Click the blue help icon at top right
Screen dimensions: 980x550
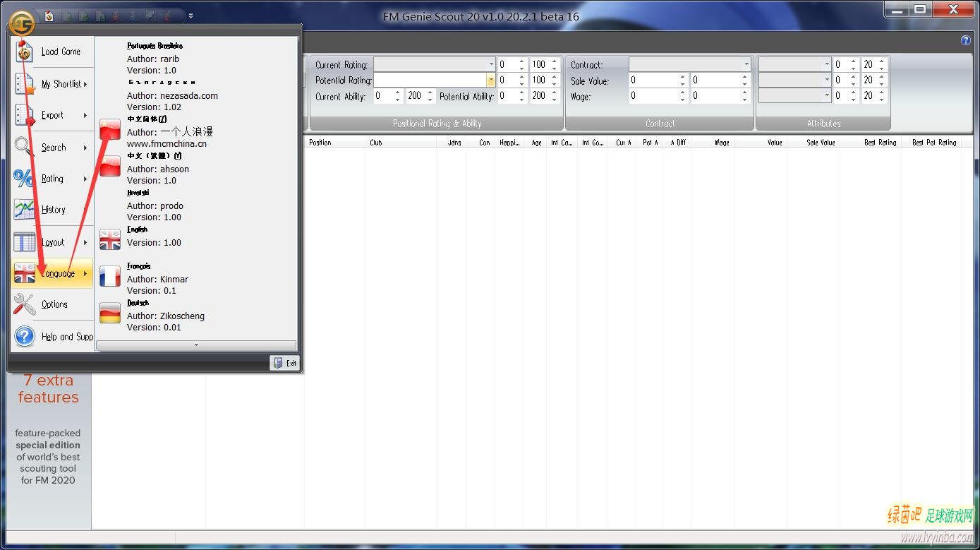966,40
